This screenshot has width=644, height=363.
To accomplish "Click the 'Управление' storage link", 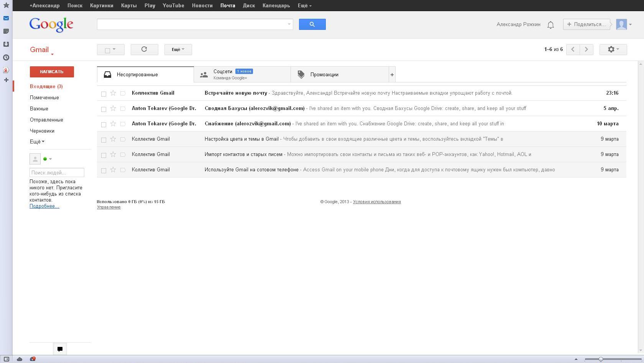I will (109, 207).
